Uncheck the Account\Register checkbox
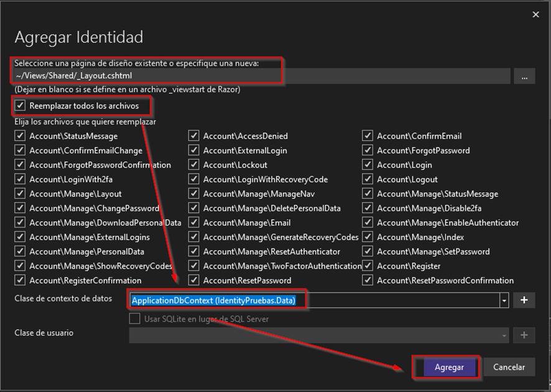Viewport: 551px width, 392px height. click(x=368, y=266)
